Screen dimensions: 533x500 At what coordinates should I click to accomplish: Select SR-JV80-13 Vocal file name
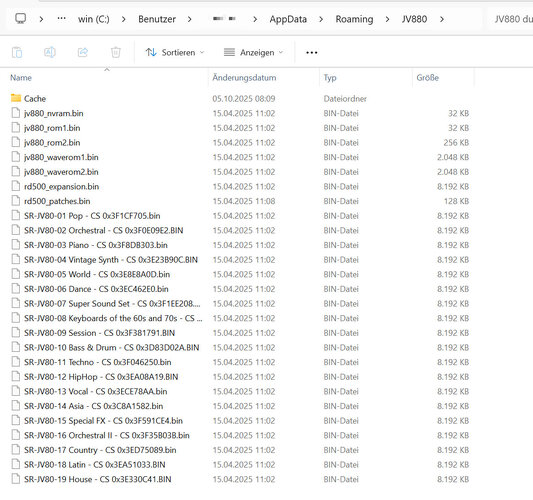click(96, 391)
